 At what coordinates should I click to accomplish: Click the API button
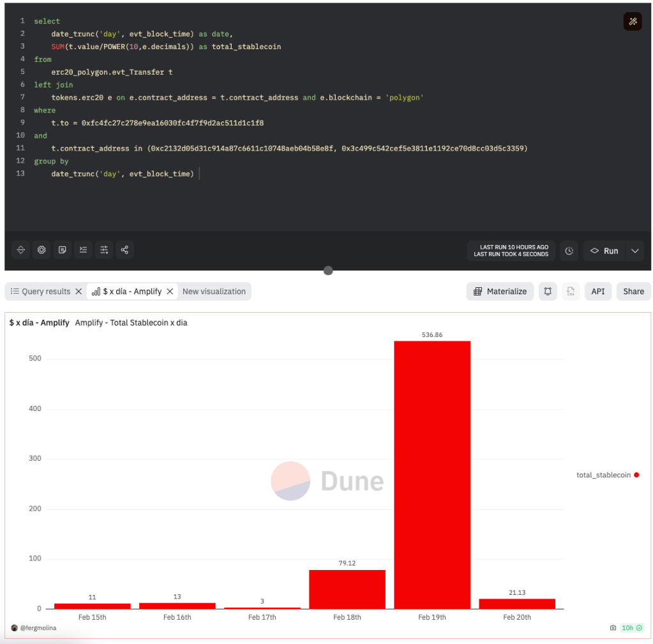pyautogui.click(x=597, y=291)
